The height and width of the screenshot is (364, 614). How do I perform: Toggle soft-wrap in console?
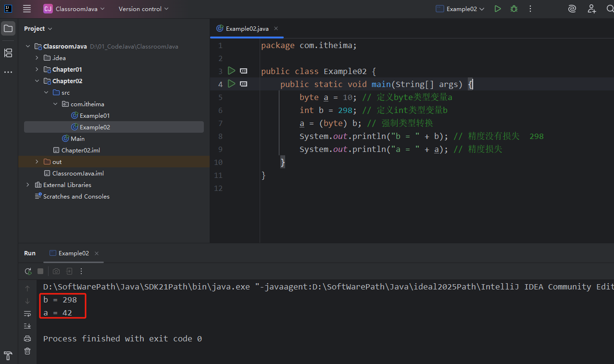point(27,314)
